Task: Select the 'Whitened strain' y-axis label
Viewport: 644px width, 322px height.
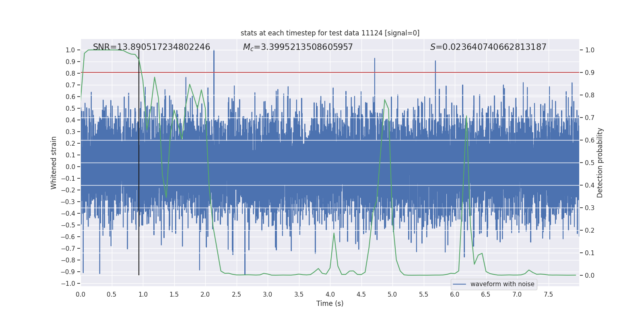Action: coord(54,163)
